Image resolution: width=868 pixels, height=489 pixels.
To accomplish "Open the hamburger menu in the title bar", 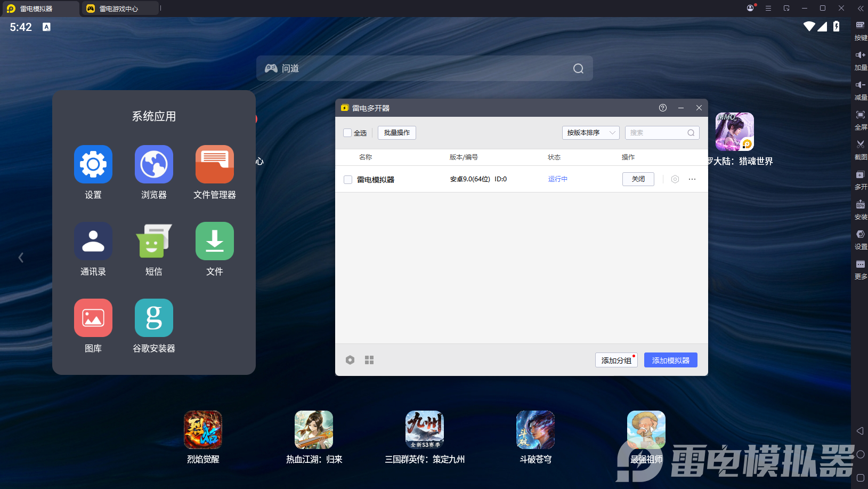I will (x=768, y=8).
